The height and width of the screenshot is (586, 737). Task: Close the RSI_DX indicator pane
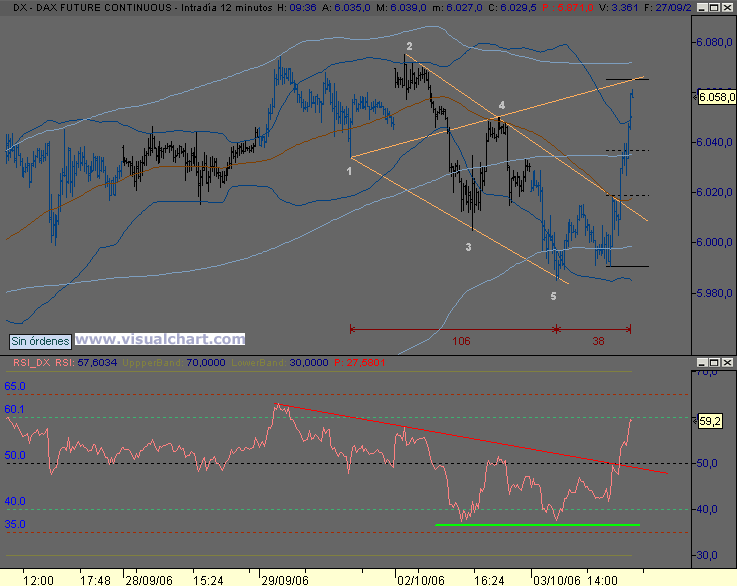tap(727, 362)
